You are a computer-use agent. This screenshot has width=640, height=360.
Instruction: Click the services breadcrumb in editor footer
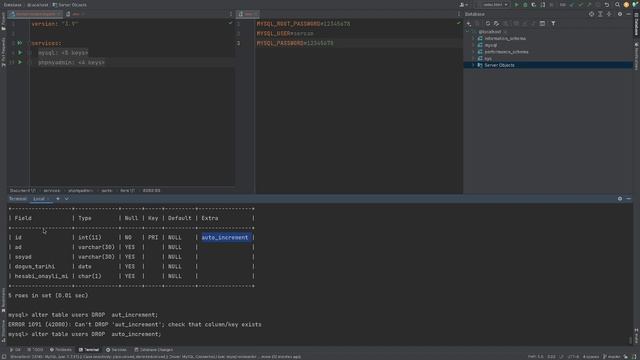(x=51, y=191)
